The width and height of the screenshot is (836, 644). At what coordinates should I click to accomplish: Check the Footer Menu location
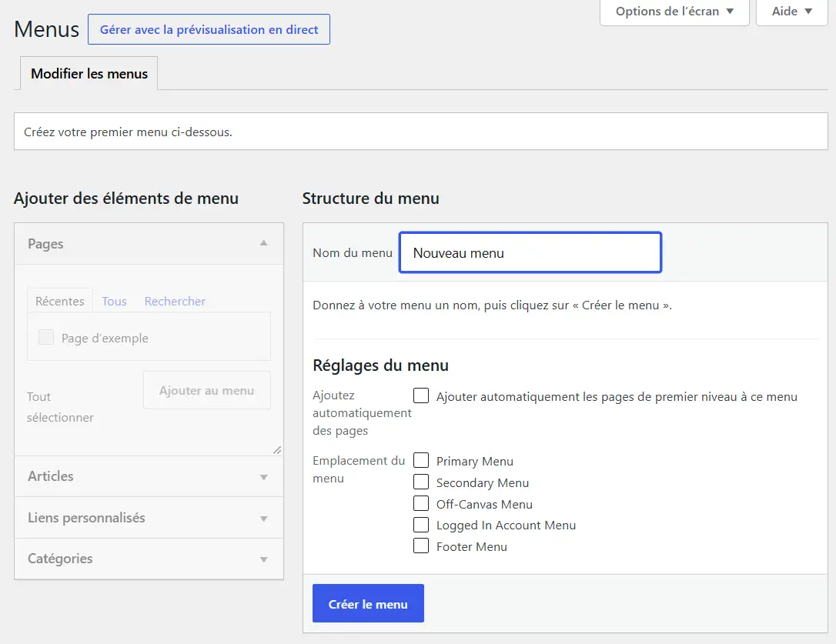(421, 546)
